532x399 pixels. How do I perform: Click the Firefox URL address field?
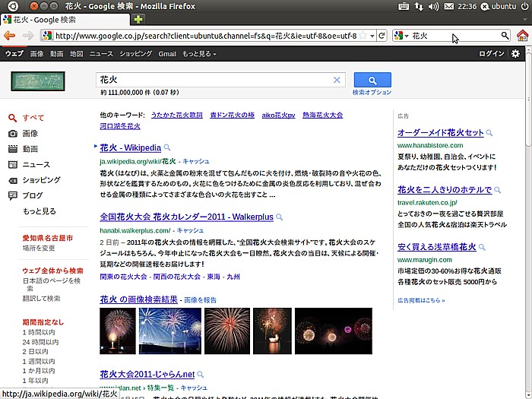[206, 35]
